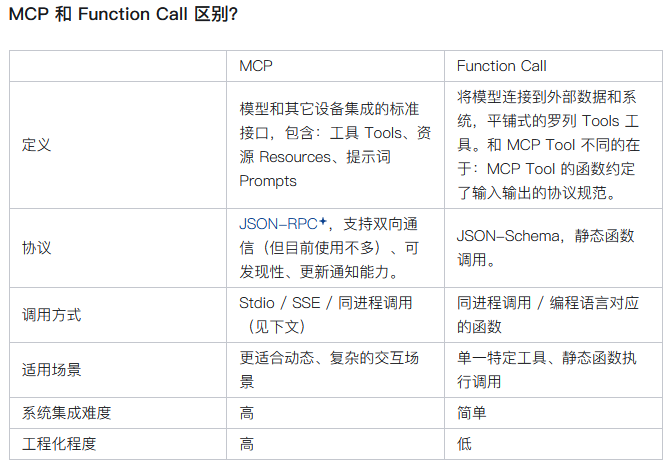This screenshot has width=669, height=464.
Task: Click the "JSON-Schema，静态函数调用" cell
Action: (x=545, y=248)
